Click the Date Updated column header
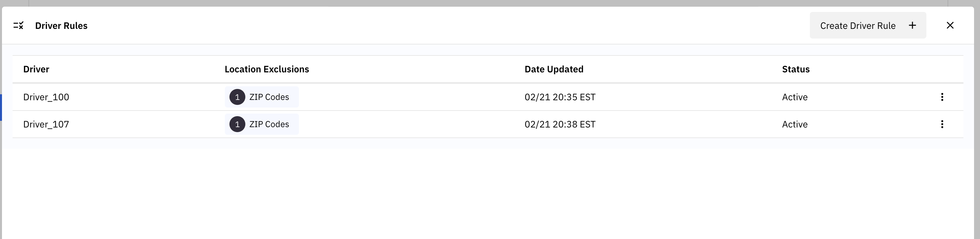The width and height of the screenshot is (980, 239). click(x=554, y=69)
